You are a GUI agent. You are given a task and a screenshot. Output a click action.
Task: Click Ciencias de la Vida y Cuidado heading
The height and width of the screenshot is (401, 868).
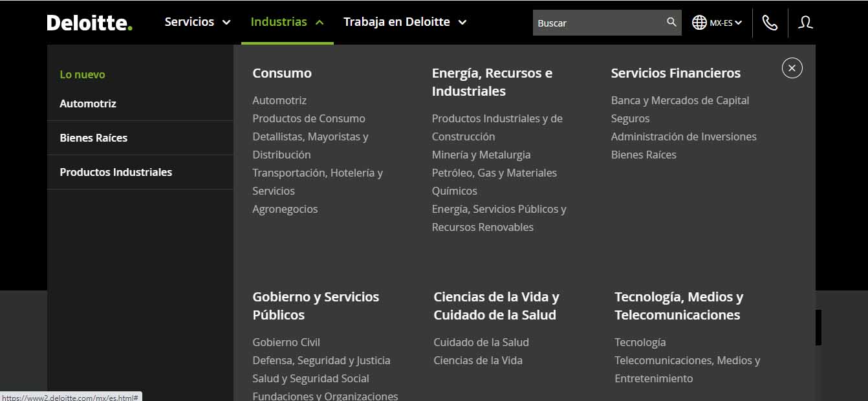(x=496, y=306)
